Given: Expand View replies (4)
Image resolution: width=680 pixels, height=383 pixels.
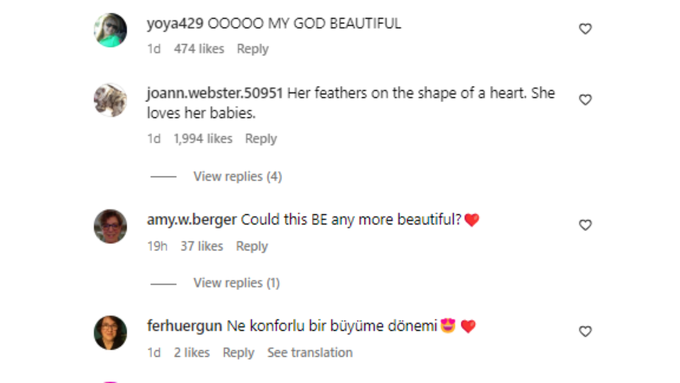Looking at the screenshot, I should pyautogui.click(x=238, y=177).
